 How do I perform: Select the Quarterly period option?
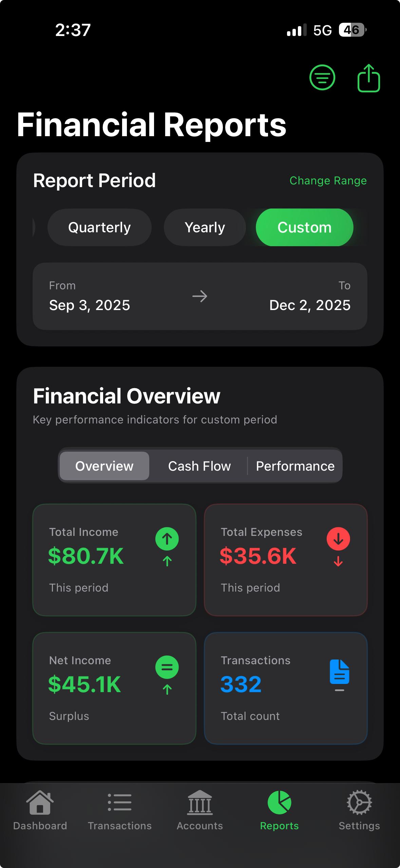coord(99,227)
